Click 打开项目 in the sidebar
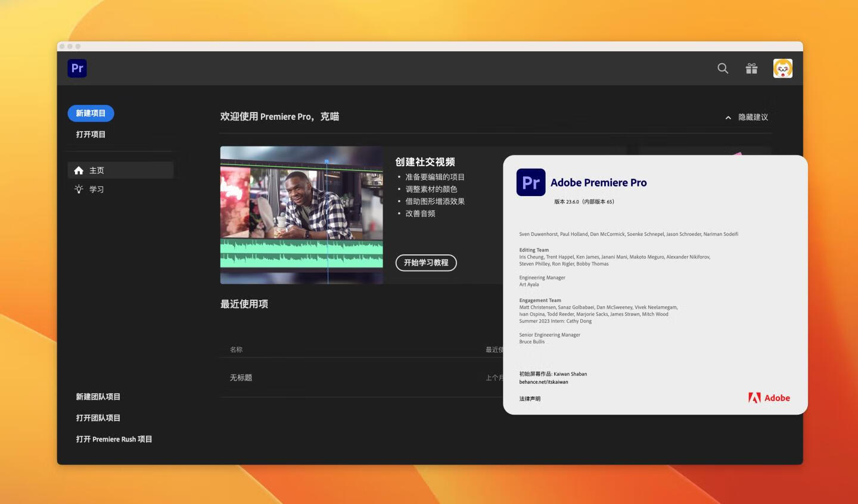The width and height of the screenshot is (858, 504). [x=91, y=133]
